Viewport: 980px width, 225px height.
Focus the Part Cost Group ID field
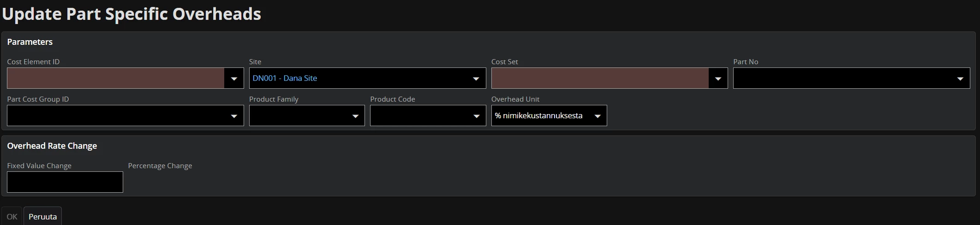coord(115,116)
